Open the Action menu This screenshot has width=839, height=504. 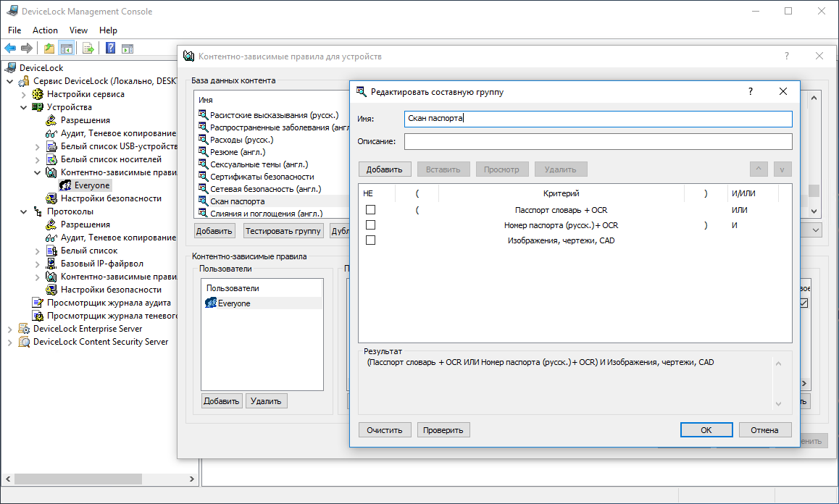point(45,30)
